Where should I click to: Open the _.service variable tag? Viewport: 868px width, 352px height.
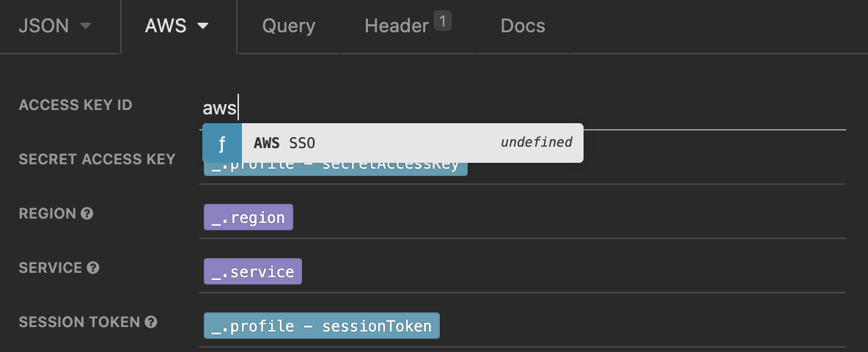252,272
